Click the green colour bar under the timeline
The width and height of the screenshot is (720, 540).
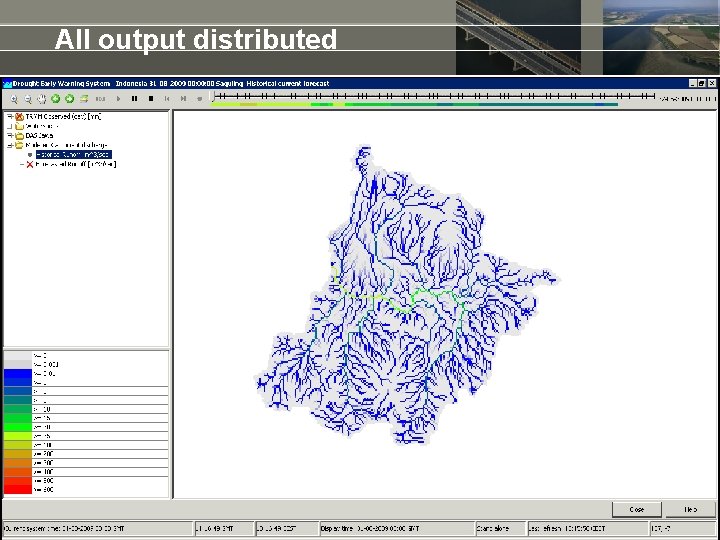pyautogui.click(x=414, y=104)
